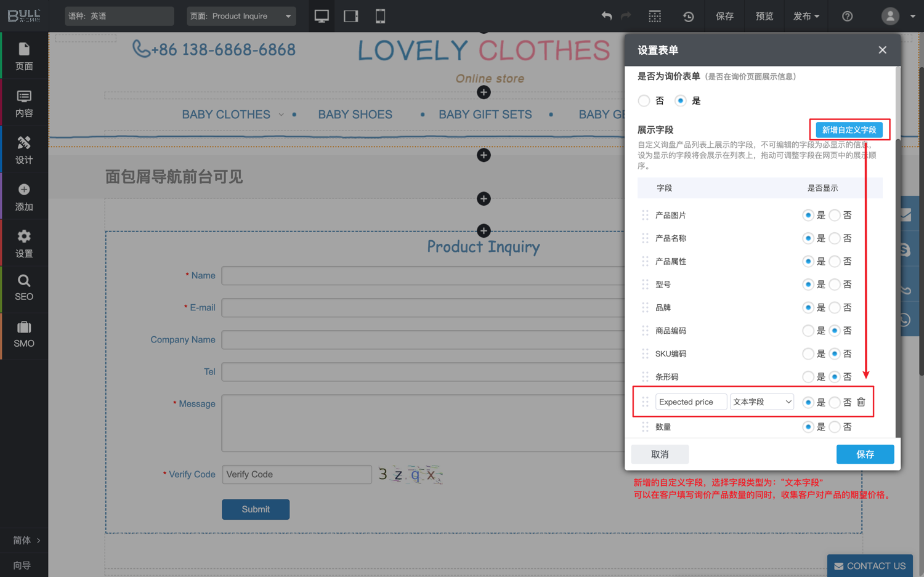Click the undo arrow icon
Viewport: 924px width, 577px height.
pyautogui.click(x=606, y=16)
